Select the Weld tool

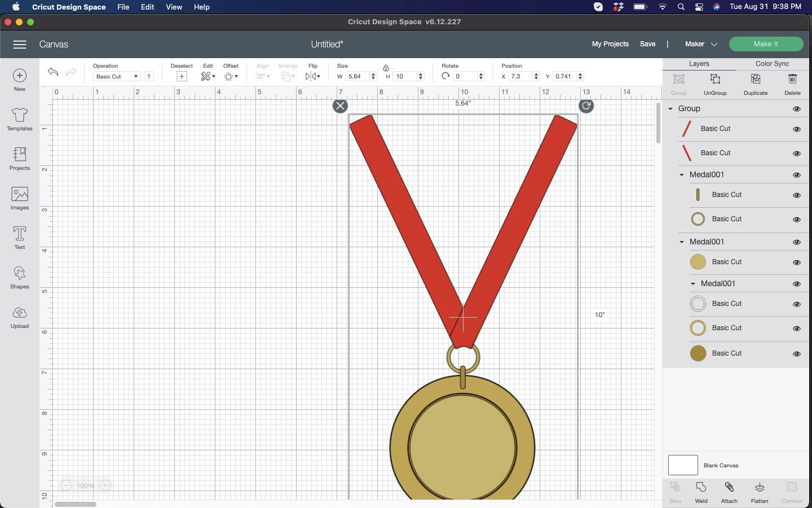point(701,492)
